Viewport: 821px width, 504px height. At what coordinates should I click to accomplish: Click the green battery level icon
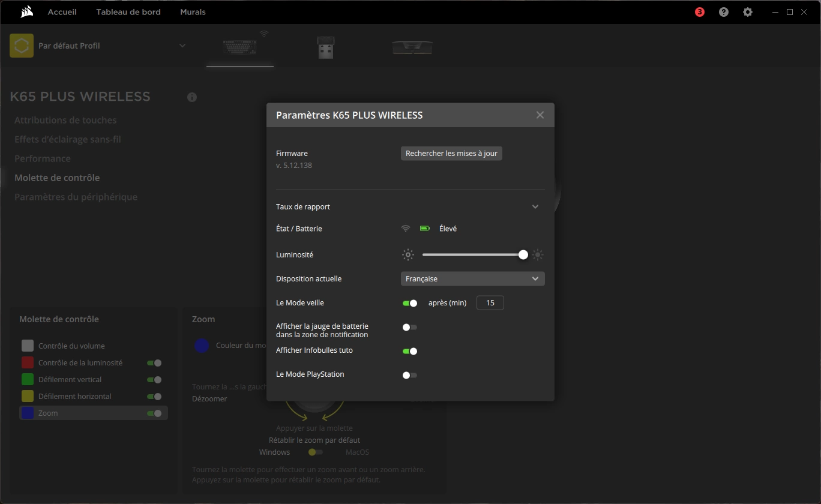coord(425,229)
